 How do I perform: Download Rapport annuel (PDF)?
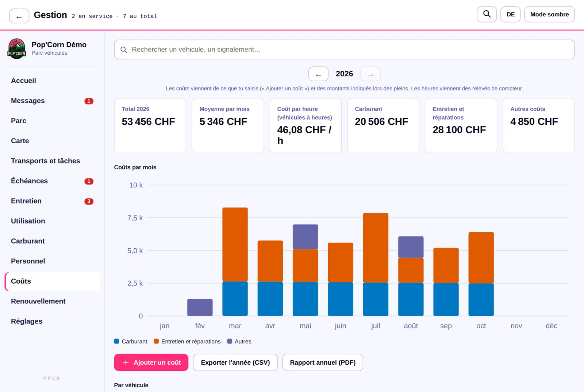pos(323,362)
